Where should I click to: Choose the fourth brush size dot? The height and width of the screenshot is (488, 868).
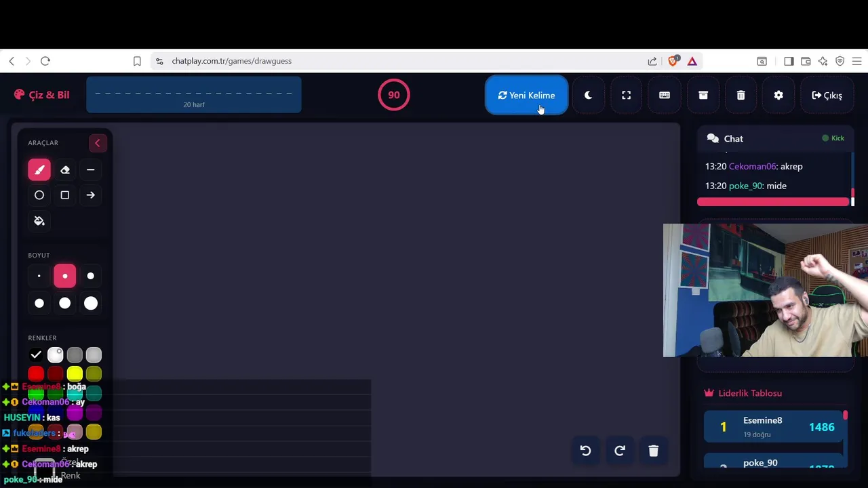(39, 303)
